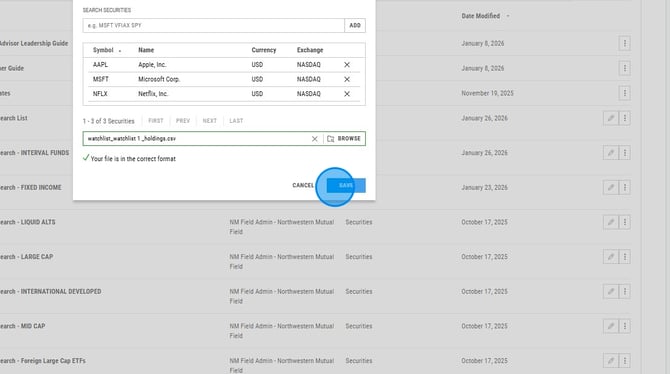Click Securities type in LARGE CAP row

tap(359, 256)
